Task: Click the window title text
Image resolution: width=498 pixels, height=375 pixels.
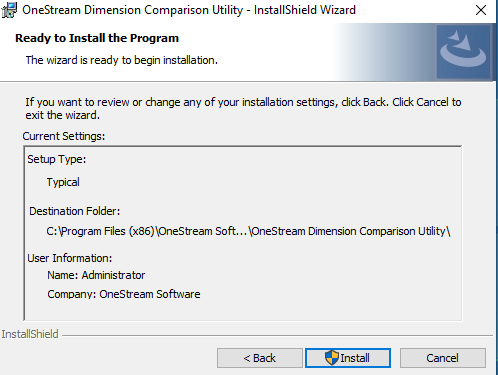Action: 189,10
